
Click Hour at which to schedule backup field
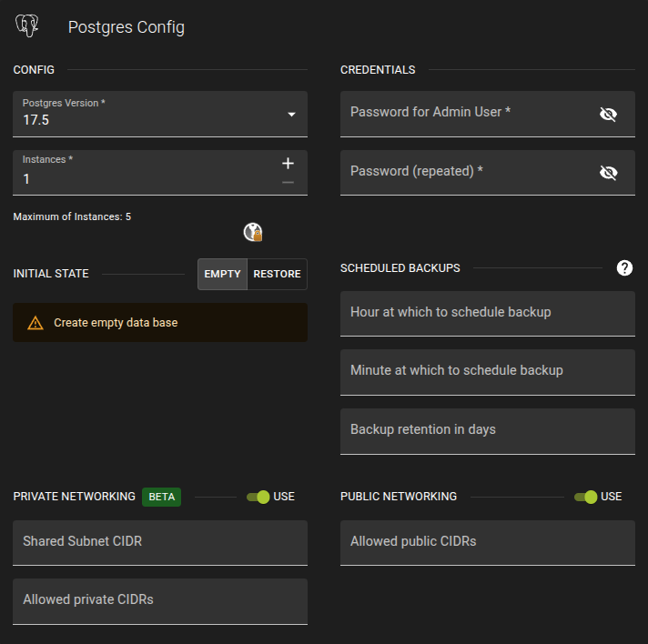coord(488,314)
